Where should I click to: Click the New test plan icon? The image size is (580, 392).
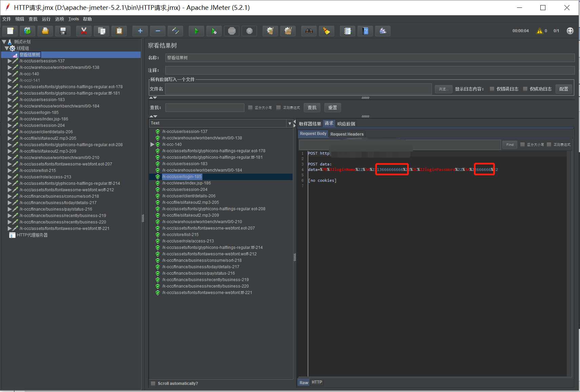point(10,31)
